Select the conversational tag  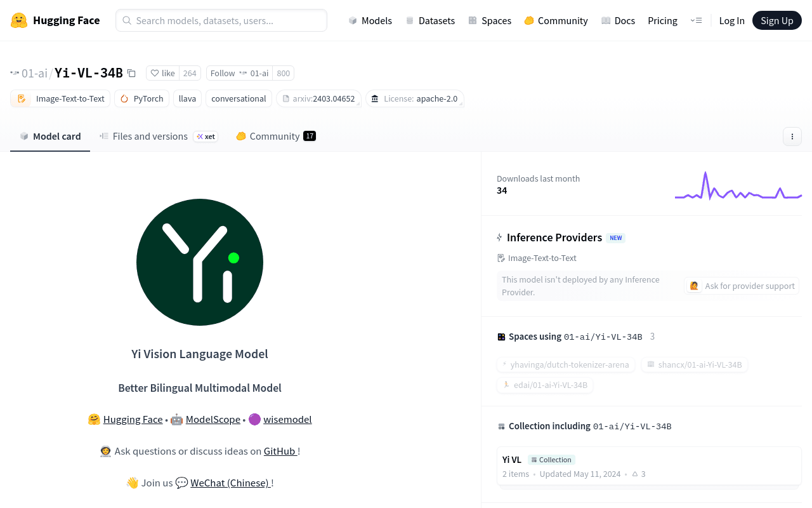(239, 98)
